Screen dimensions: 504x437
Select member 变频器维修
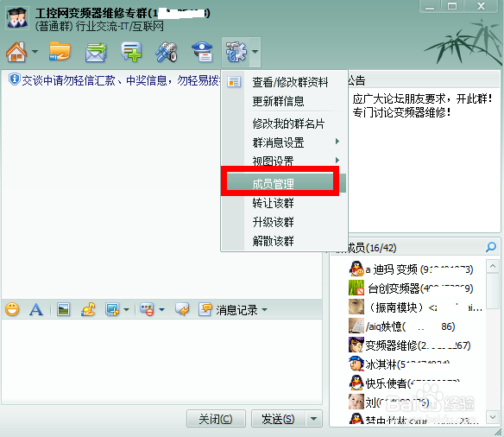pos(410,345)
